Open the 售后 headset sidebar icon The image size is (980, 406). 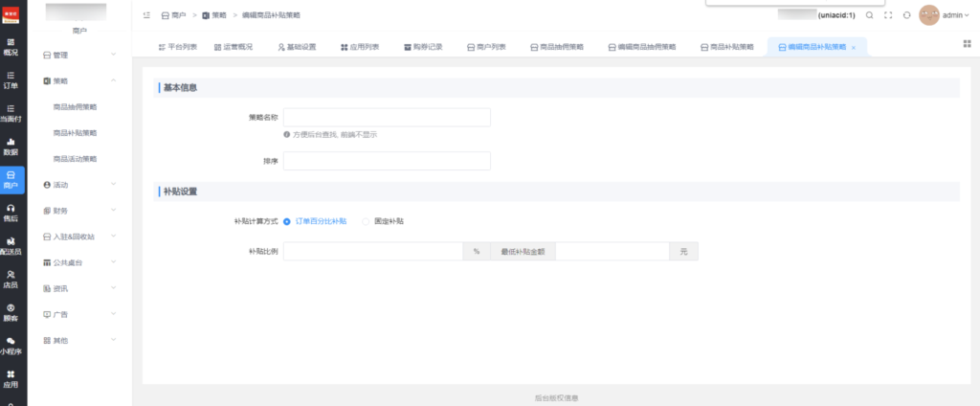click(11, 214)
